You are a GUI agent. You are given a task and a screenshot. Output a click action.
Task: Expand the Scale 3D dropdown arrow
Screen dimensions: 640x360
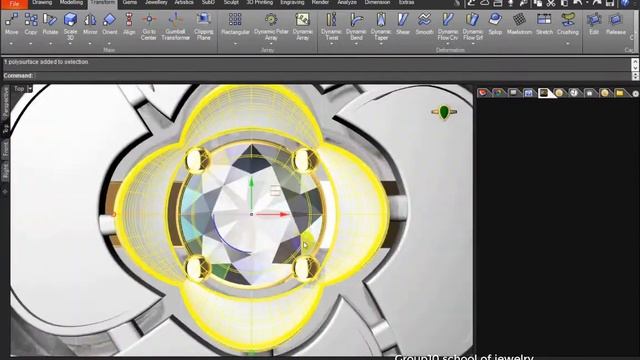[70, 44]
